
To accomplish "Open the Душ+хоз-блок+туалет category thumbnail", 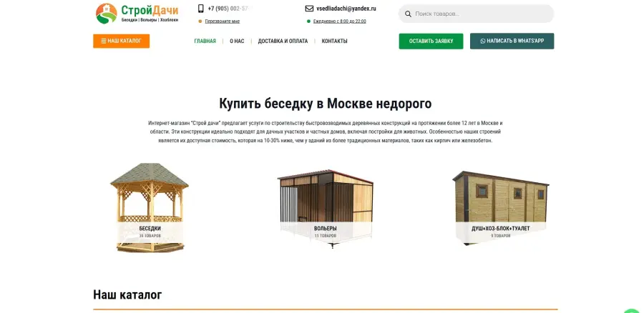I will [x=501, y=209].
